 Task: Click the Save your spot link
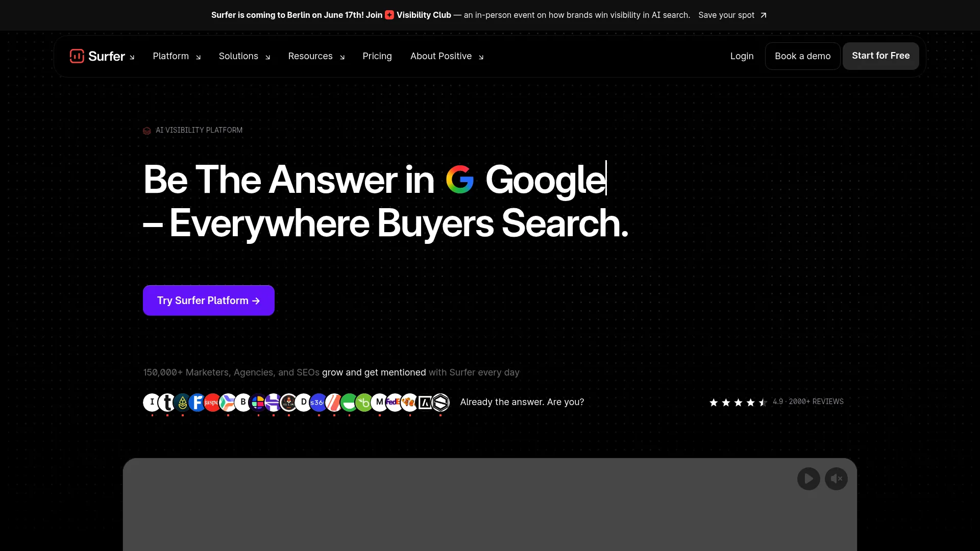pyautogui.click(x=732, y=15)
